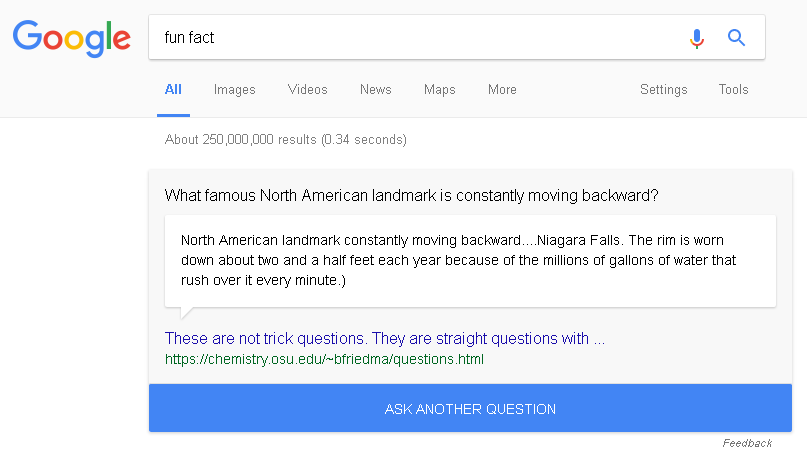Viewport: 807px width, 451px height.
Task: Open search Tools options
Action: [x=733, y=90]
